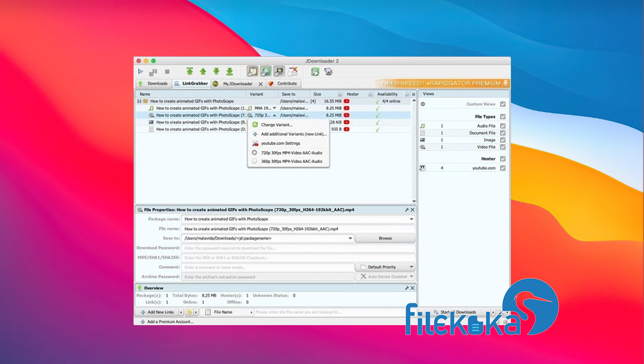The image size is (644, 364).
Task: Open the Package name dropdown
Action: tap(411, 219)
